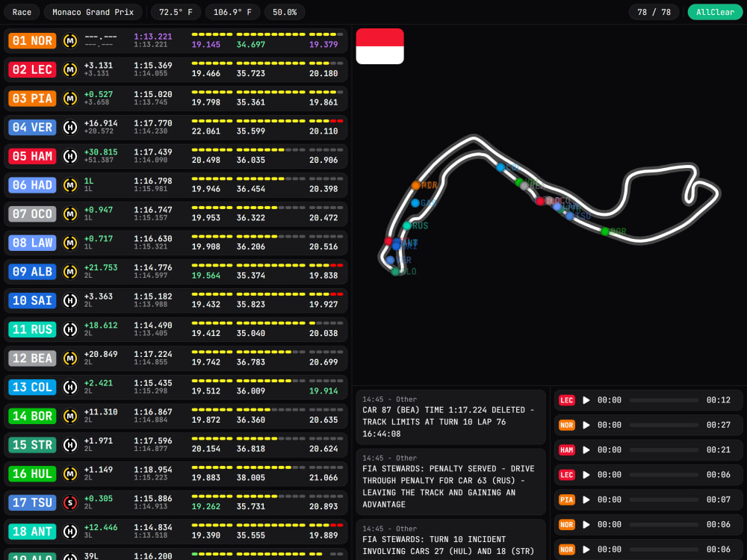Click NOR's fastest lap 1:13.221 time
This screenshot has width=747, height=560.
(153, 36)
